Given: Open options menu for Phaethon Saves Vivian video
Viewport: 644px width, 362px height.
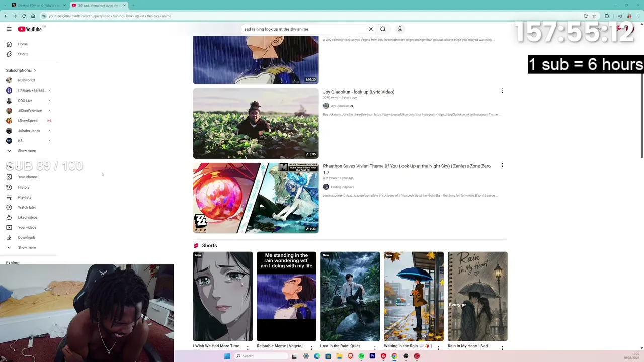Looking at the screenshot, I should click(x=502, y=165).
